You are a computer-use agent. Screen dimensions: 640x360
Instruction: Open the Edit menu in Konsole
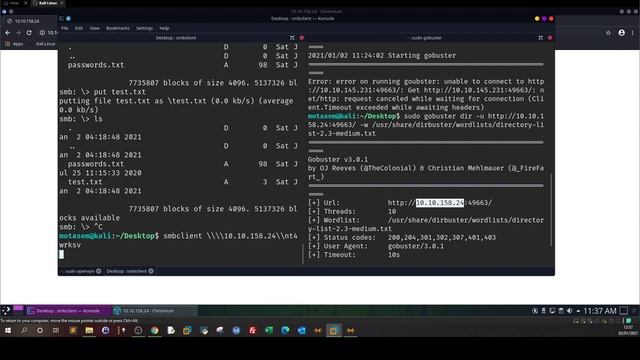(x=79, y=28)
